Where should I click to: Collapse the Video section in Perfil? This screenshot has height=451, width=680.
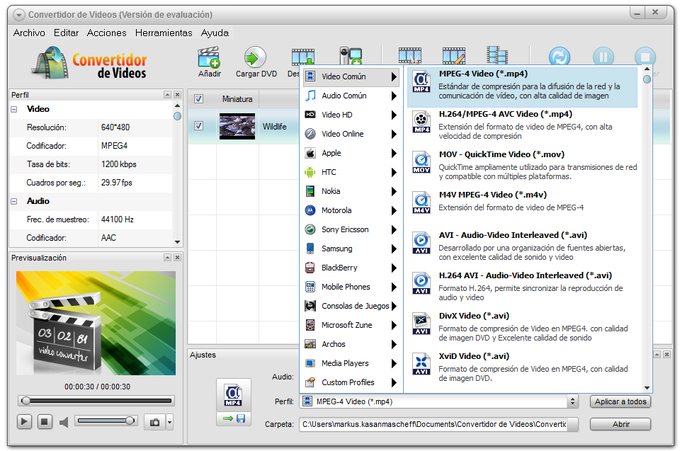[x=14, y=109]
